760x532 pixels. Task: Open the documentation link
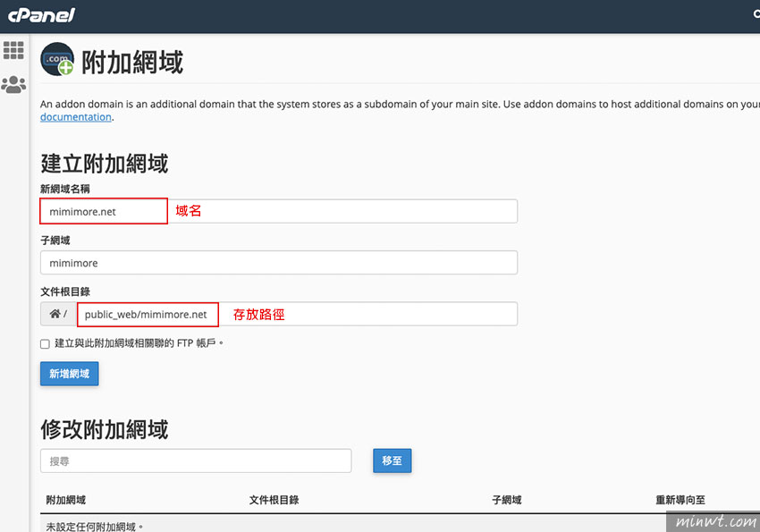(76, 117)
